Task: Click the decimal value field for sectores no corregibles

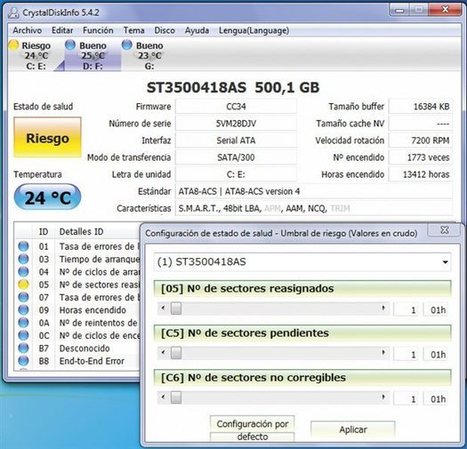Action: click(406, 399)
